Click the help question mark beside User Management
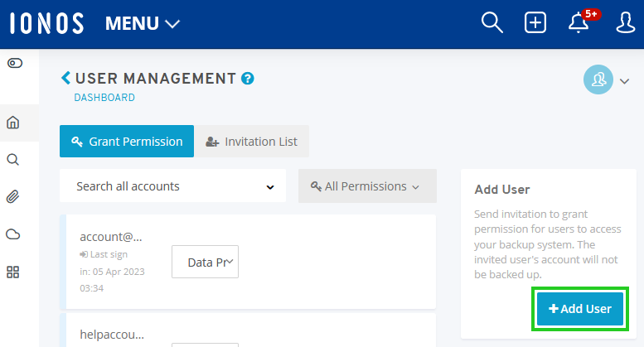Viewport: 644px width, 347px height. coord(248,79)
